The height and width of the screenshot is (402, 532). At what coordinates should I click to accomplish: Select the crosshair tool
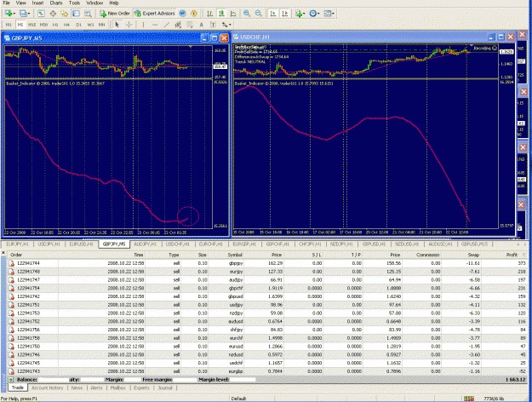(x=129, y=25)
